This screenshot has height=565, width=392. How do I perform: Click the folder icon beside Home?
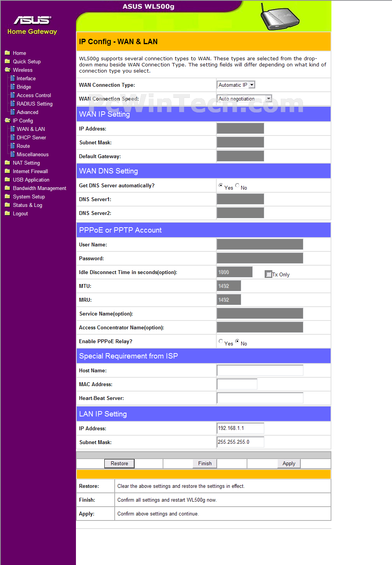[x=7, y=53]
